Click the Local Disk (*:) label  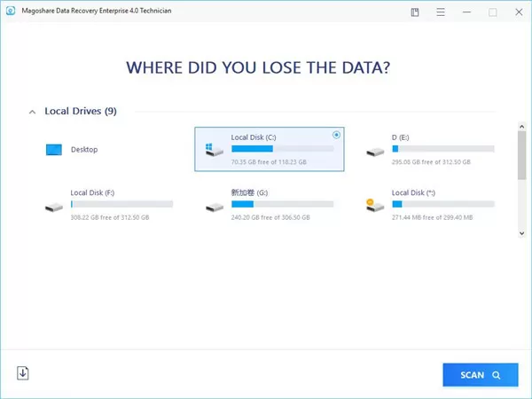[x=413, y=192]
